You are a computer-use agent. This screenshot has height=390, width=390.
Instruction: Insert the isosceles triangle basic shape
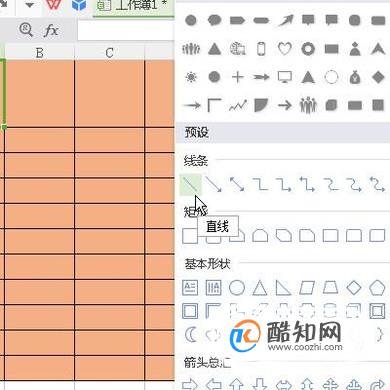[260, 287]
